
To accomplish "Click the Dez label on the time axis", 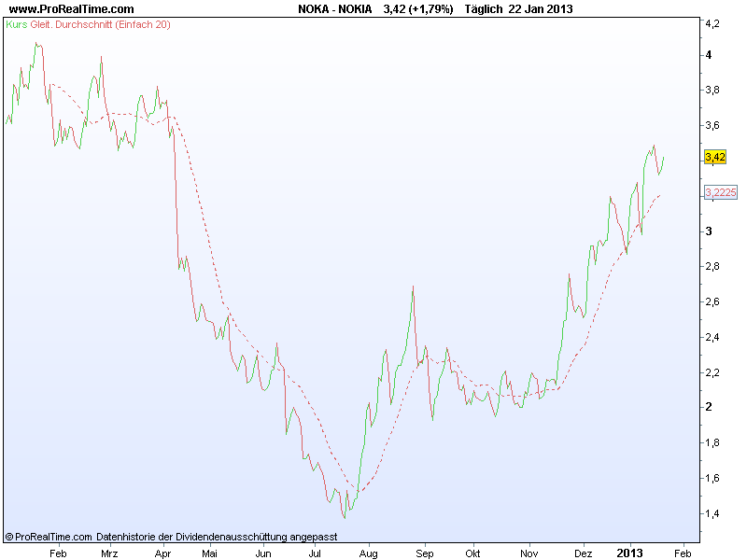I will click(x=583, y=553).
